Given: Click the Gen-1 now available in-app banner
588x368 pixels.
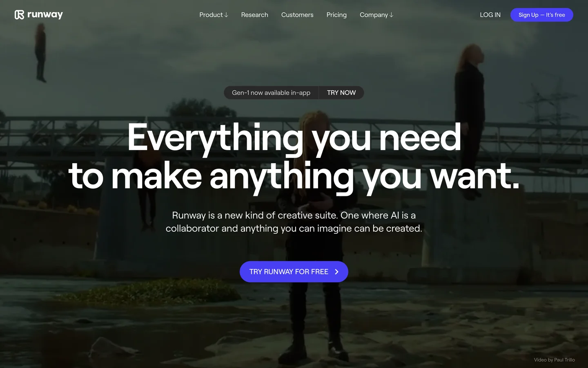Looking at the screenshot, I should tap(271, 93).
